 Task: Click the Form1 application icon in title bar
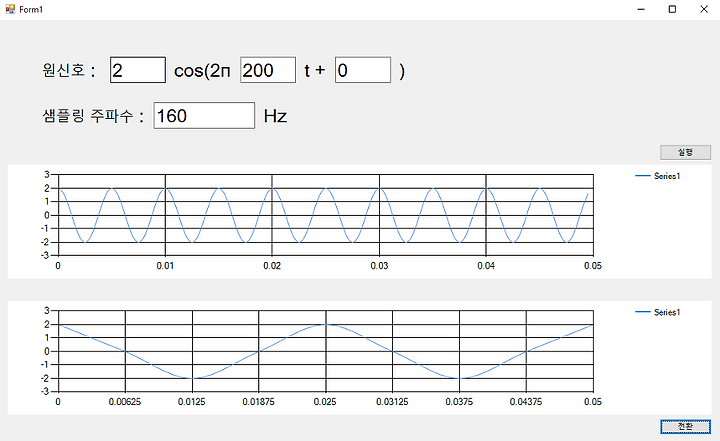(10, 9)
